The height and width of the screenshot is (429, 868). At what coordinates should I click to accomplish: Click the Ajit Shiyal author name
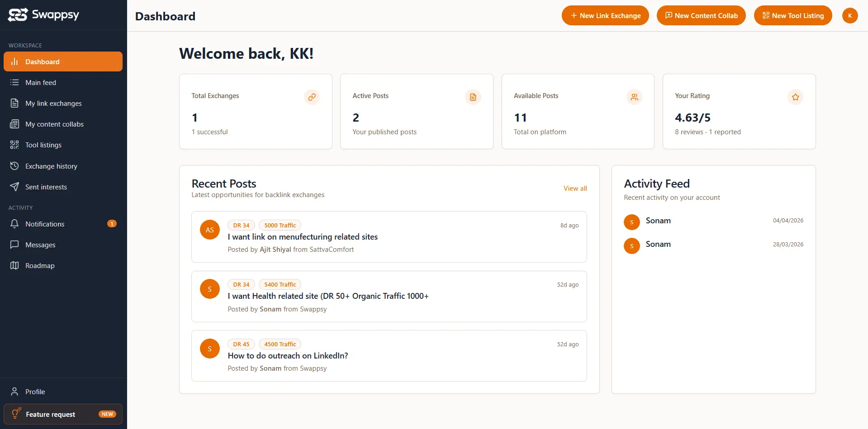click(275, 250)
